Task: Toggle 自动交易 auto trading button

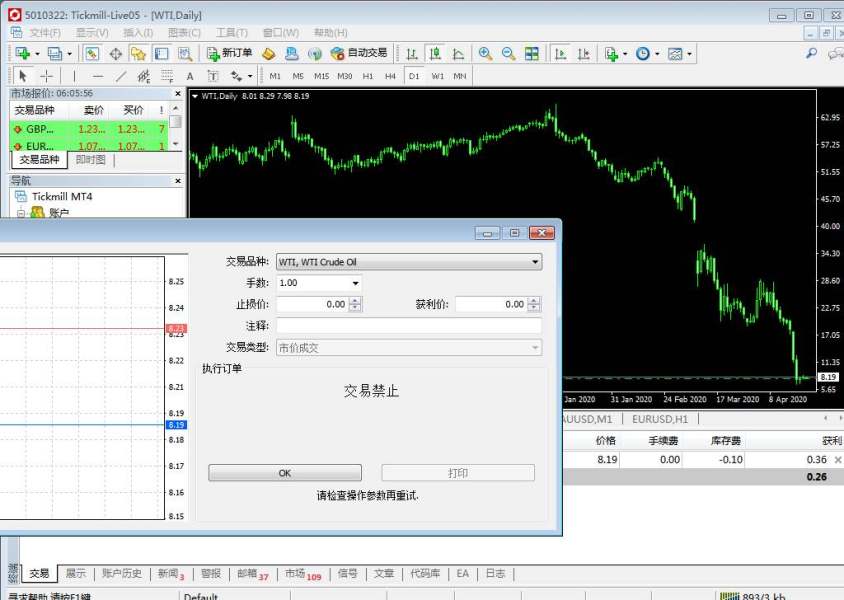Action: tap(359, 53)
